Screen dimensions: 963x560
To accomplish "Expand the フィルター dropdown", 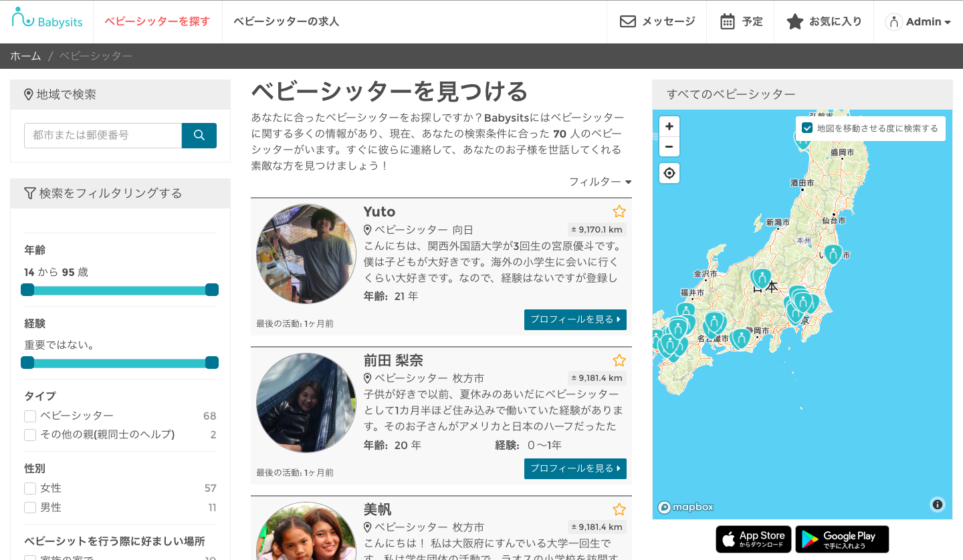I will pyautogui.click(x=600, y=182).
